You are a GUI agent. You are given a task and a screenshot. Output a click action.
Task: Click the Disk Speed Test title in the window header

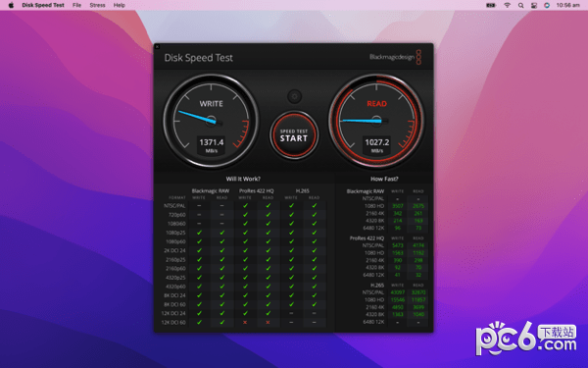[x=198, y=58]
